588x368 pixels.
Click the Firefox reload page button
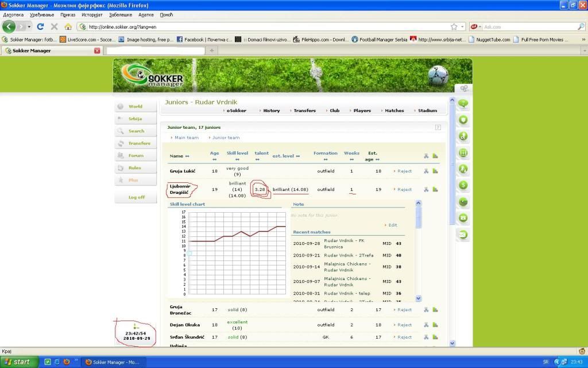coord(40,26)
